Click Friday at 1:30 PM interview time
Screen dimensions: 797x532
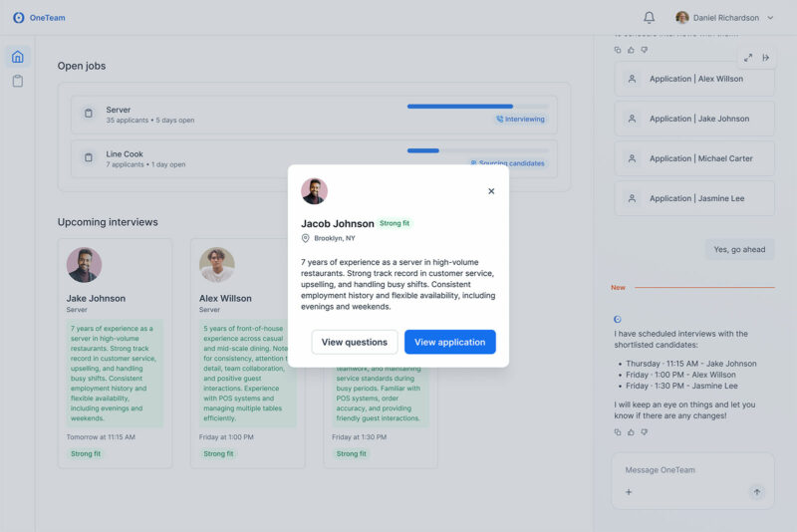tap(359, 437)
